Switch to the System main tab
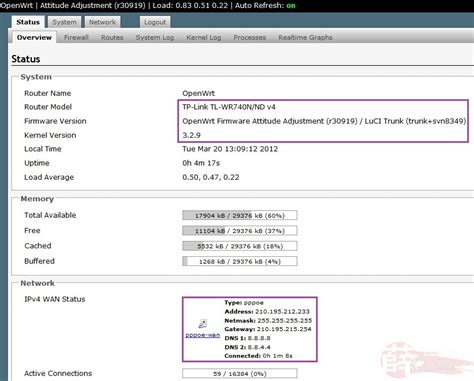 (64, 22)
